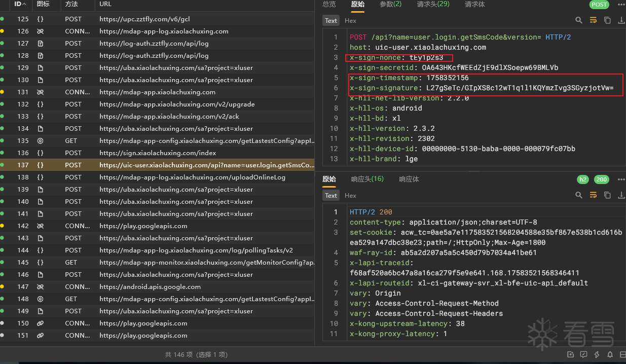Click the yellow status dot of row 142
The height and width of the screenshot is (364, 626).
point(2,226)
